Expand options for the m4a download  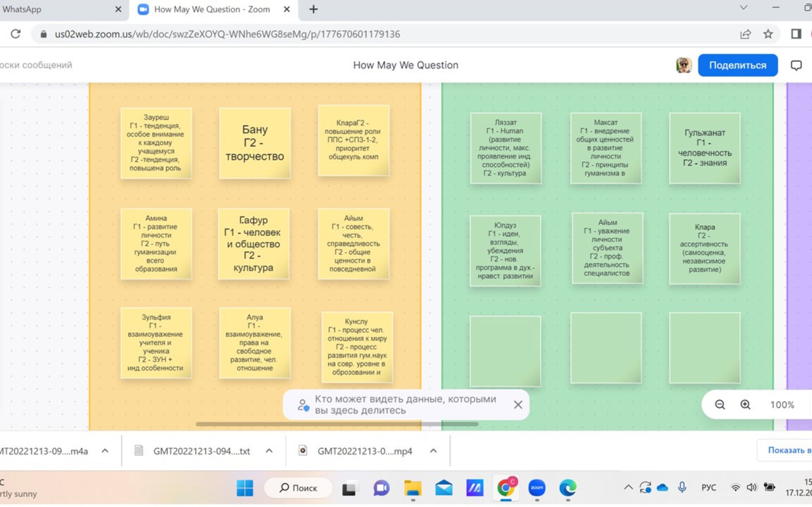(x=105, y=451)
